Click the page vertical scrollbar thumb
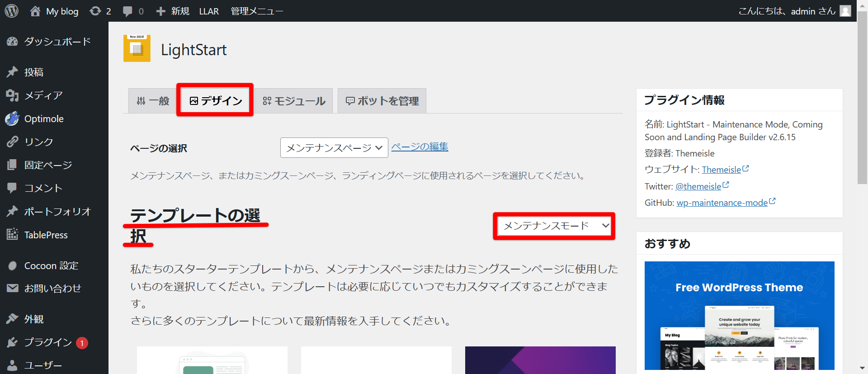 tap(862, 97)
